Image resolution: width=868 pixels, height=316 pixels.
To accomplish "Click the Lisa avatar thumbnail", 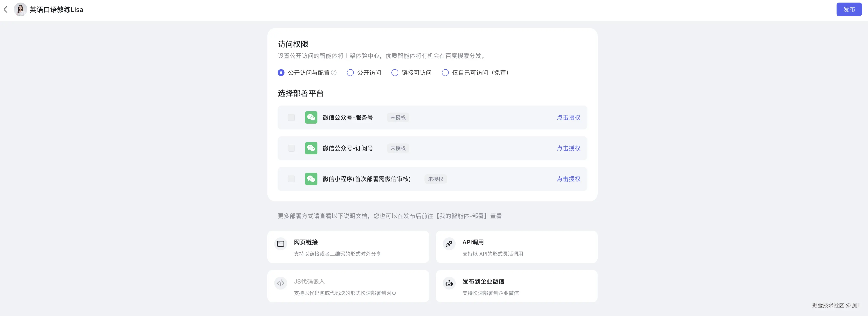I will pos(20,9).
